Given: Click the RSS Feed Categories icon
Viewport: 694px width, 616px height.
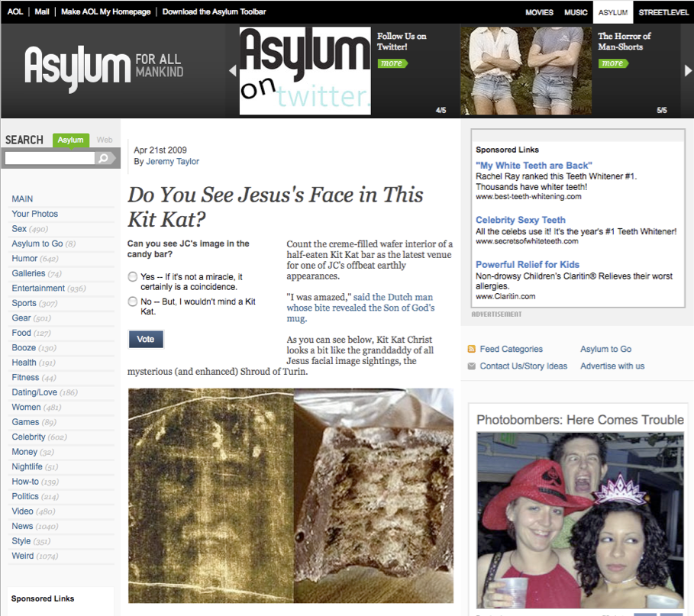Looking at the screenshot, I should (471, 349).
